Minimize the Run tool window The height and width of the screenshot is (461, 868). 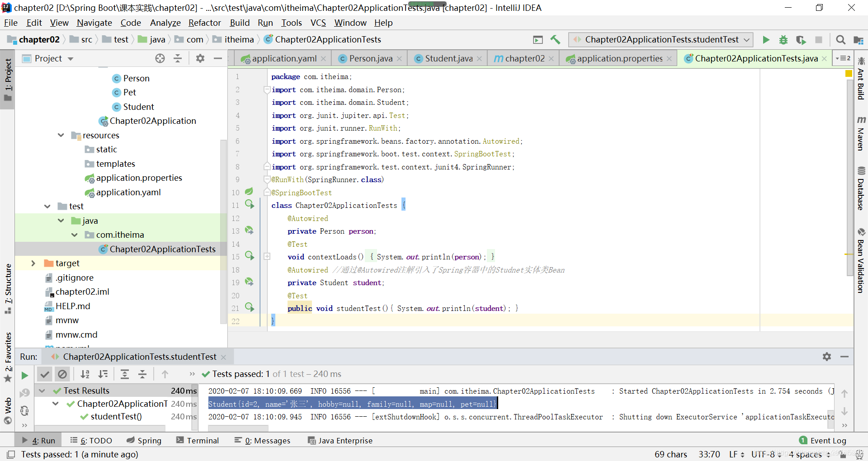[844, 357]
